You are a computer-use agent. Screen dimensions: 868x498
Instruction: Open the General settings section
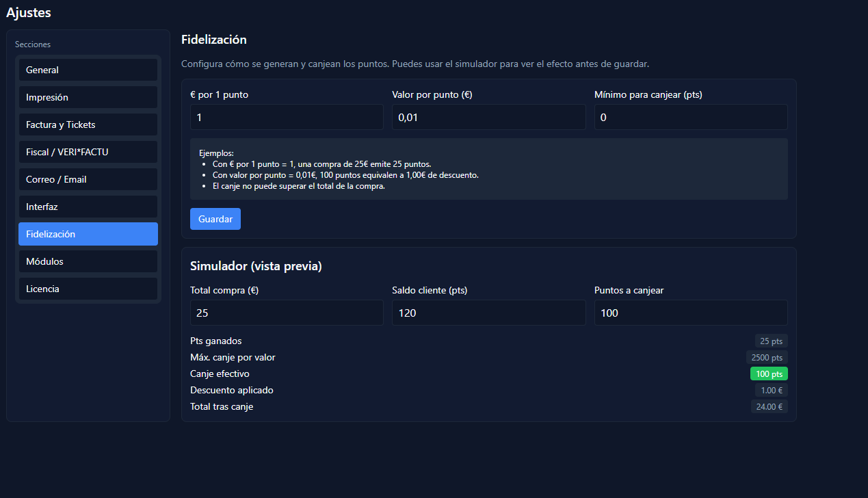pos(88,70)
